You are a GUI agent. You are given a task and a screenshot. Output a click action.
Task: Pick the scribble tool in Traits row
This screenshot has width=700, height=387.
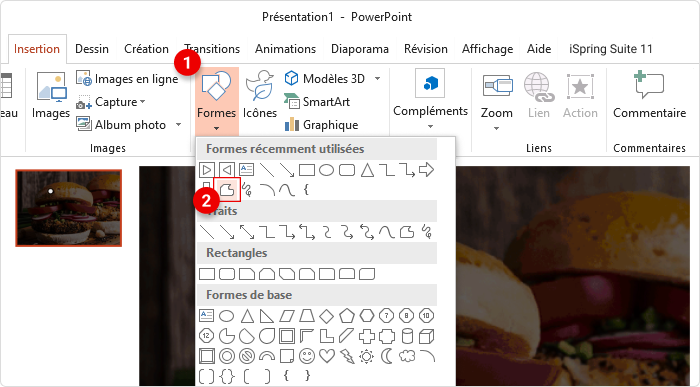coord(426,232)
